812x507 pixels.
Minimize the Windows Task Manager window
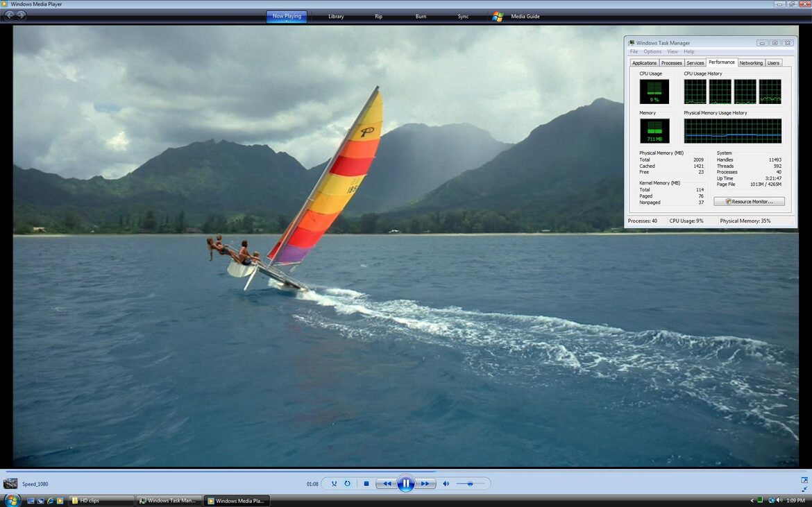click(762, 43)
